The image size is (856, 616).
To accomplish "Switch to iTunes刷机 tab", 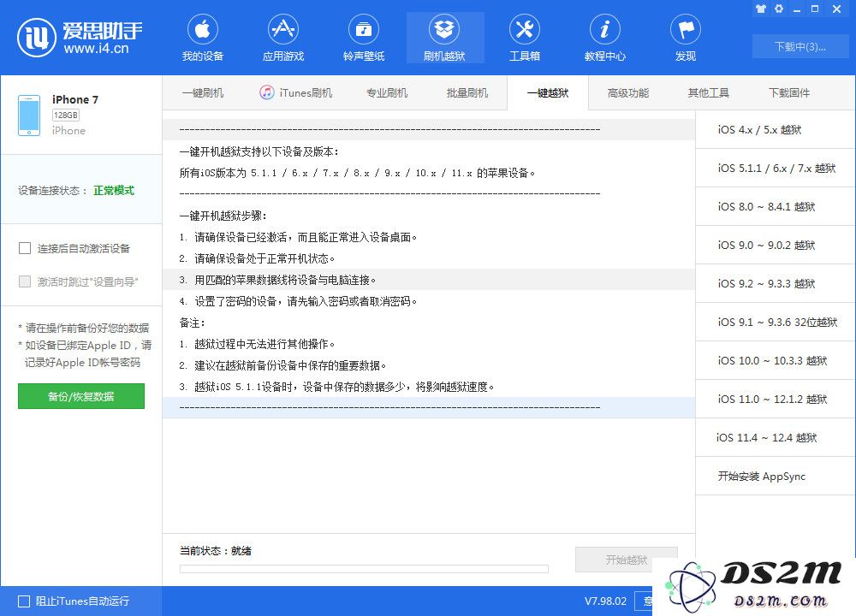I will tap(296, 92).
